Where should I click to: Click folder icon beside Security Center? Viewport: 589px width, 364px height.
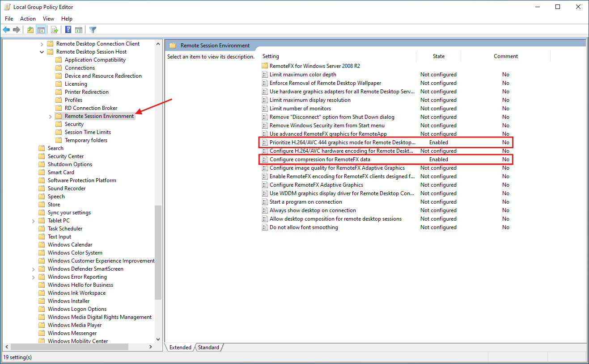point(42,156)
